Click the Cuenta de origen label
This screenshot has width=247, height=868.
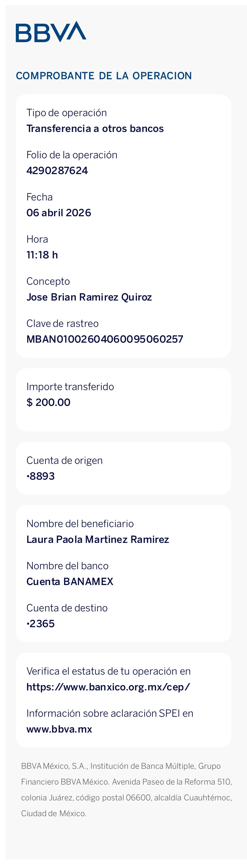click(x=64, y=460)
